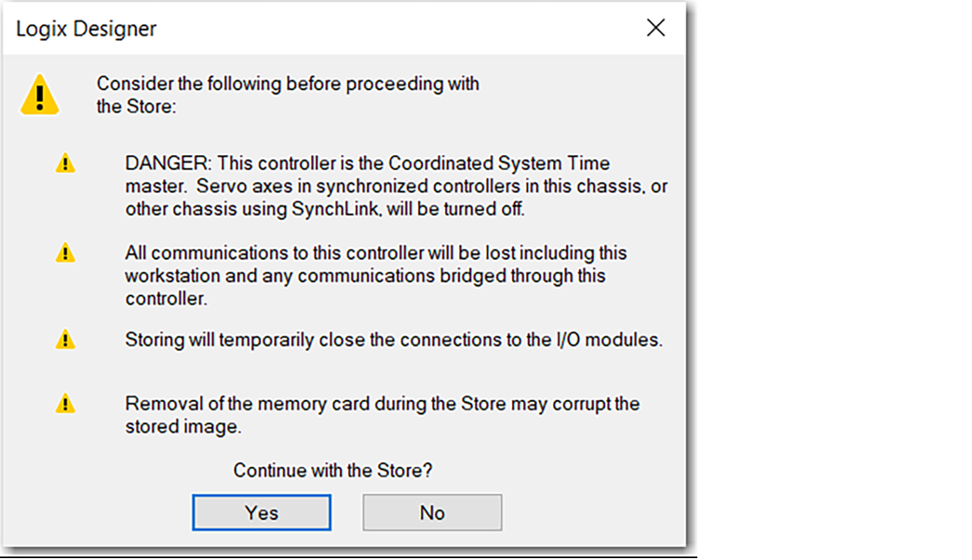Image resolution: width=972 pixels, height=560 pixels.
Task: Click the Logix Designer title bar text
Action: (x=87, y=29)
